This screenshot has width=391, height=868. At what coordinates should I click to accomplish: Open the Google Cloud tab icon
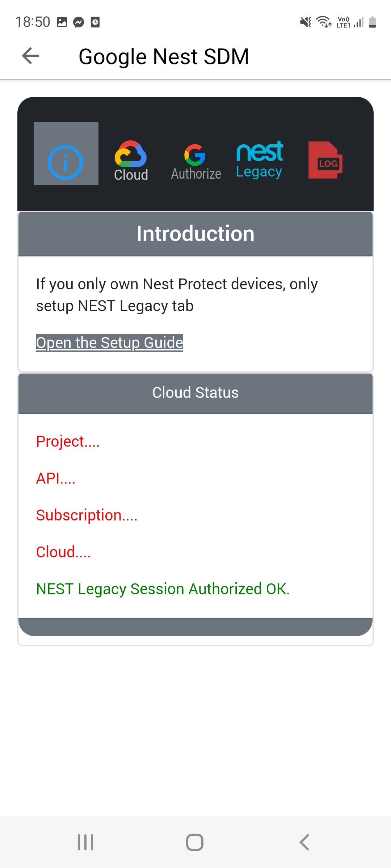[131, 161]
